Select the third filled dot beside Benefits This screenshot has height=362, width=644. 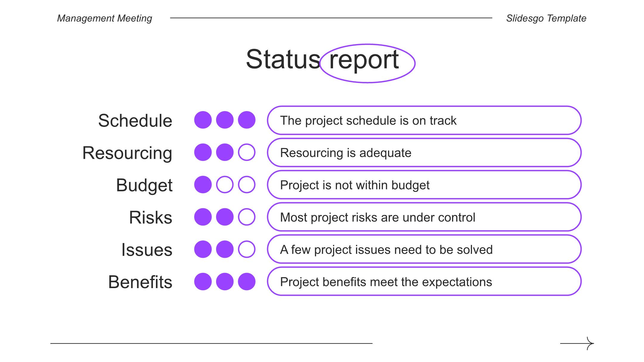pyautogui.click(x=247, y=281)
